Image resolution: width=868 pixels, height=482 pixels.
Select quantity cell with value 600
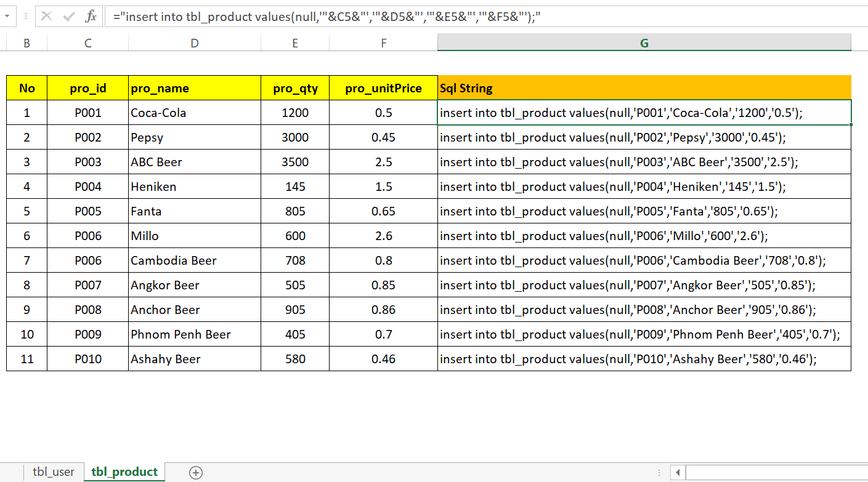[295, 236]
